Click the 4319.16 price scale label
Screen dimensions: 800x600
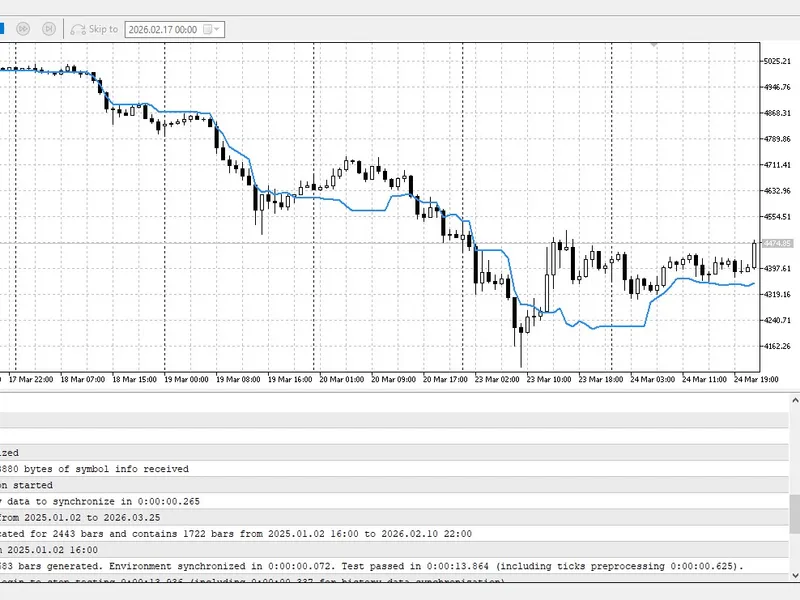click(x=777, y=294)
